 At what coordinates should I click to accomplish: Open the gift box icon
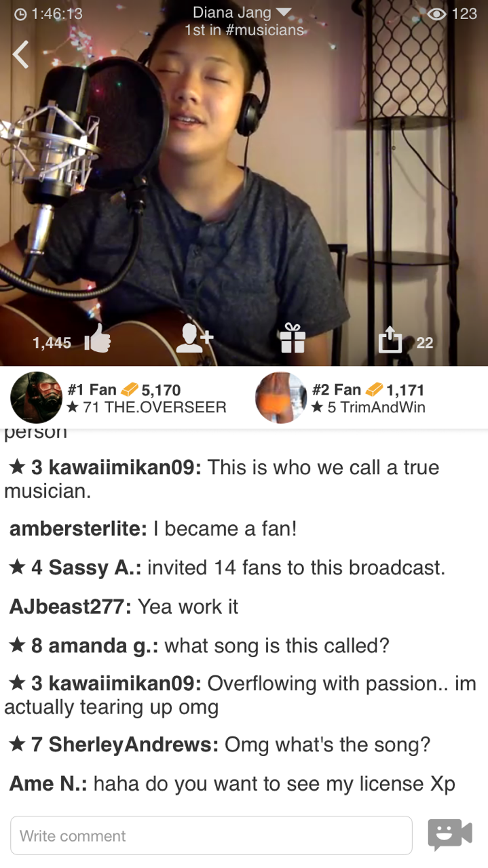pyautogui.click(x=293, y=338)
